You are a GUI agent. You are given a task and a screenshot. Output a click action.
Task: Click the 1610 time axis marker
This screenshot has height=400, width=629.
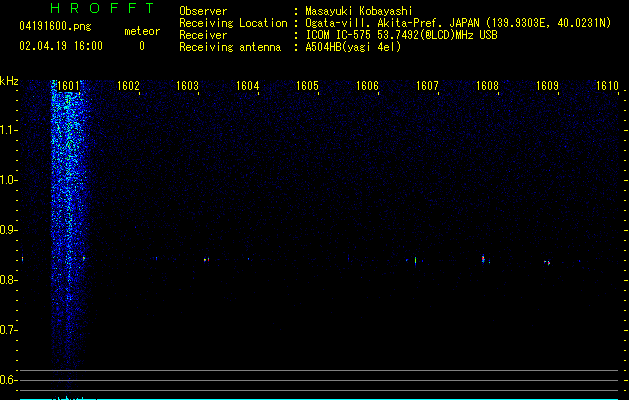click(607, 86)
